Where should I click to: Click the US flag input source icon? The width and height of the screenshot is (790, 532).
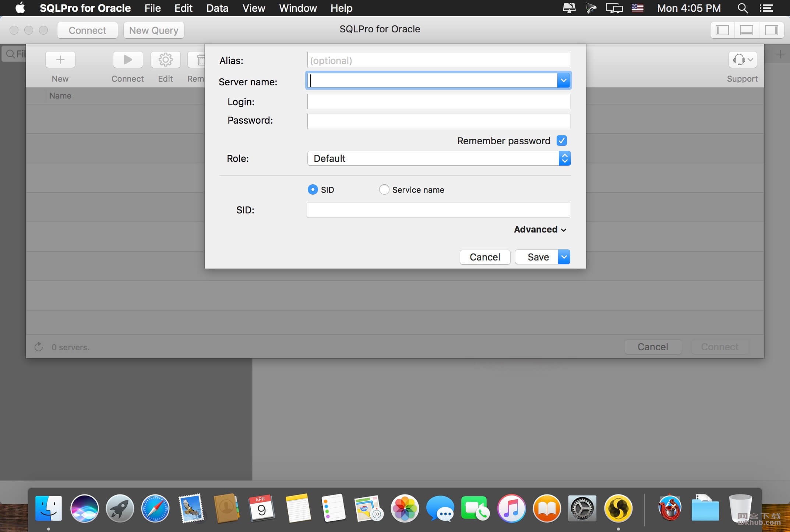point(638,8)
